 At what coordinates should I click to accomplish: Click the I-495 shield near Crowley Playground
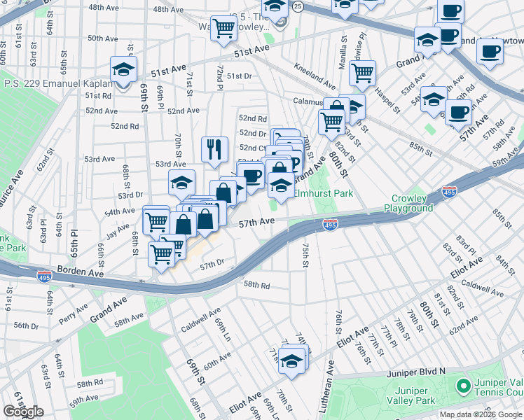(448, 192)
